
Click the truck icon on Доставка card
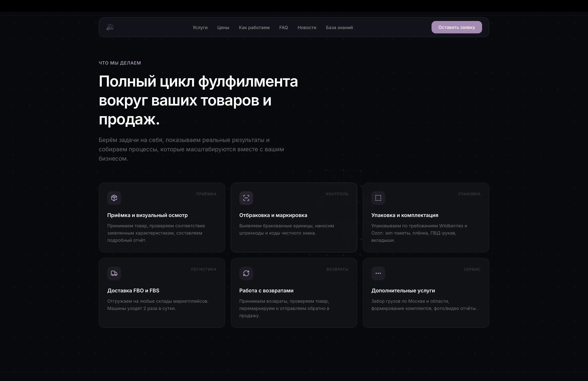click(x=114, y=273)
